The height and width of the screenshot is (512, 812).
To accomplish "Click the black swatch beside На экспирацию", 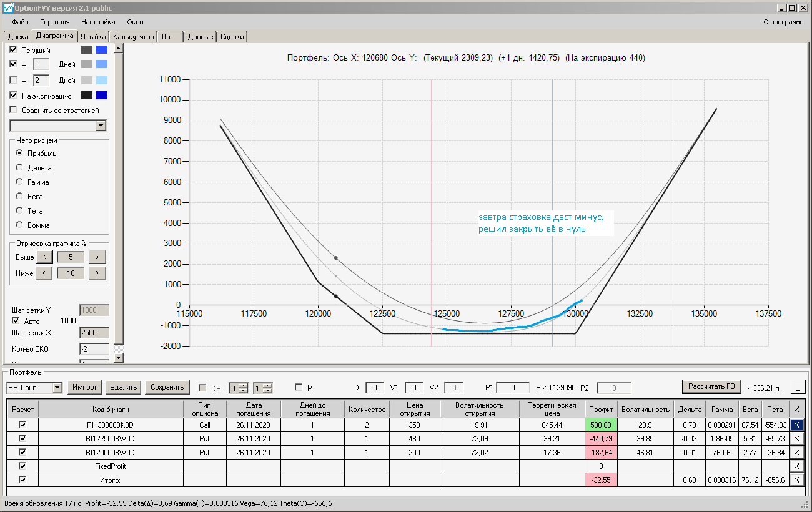I will point(87,96).
